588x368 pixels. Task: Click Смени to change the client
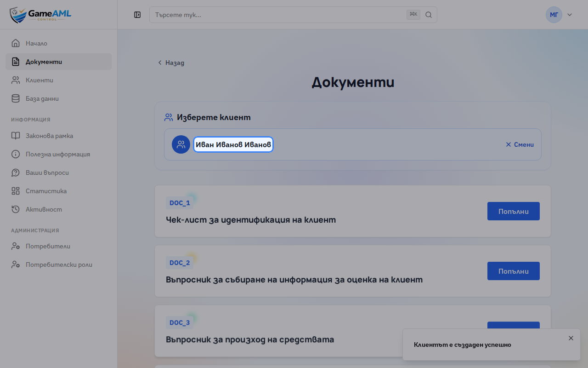520,144
